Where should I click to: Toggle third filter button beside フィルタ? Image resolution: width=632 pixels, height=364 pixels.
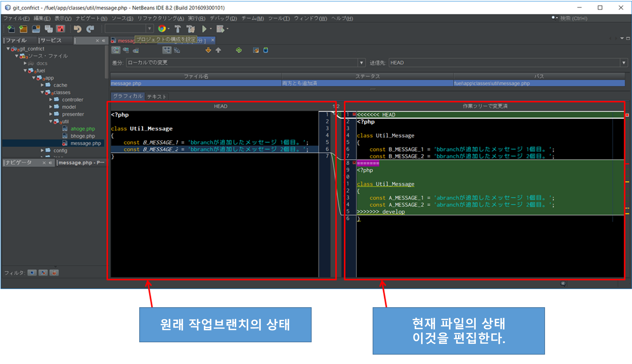54,273
